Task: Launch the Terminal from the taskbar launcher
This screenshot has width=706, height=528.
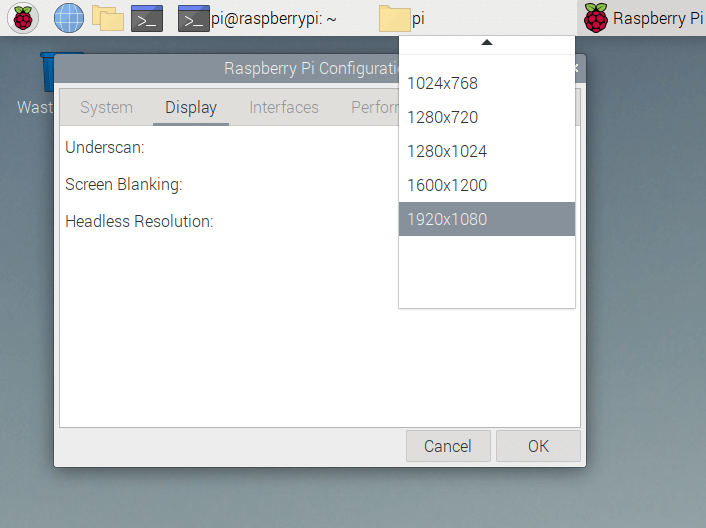Action: [147, 18]
